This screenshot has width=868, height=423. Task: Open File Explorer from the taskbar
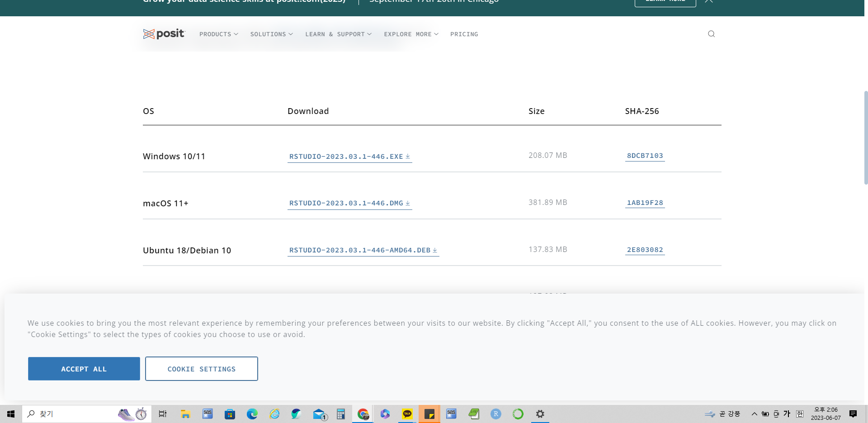[x=185, y=414]
